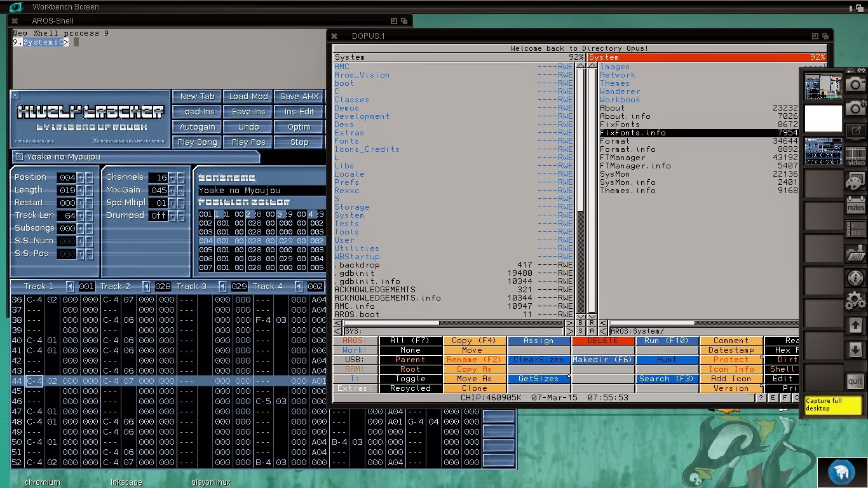Click Load Mod in HivelyTracker
Viewport: 868px width, 488px height.
tap(248, 97)
